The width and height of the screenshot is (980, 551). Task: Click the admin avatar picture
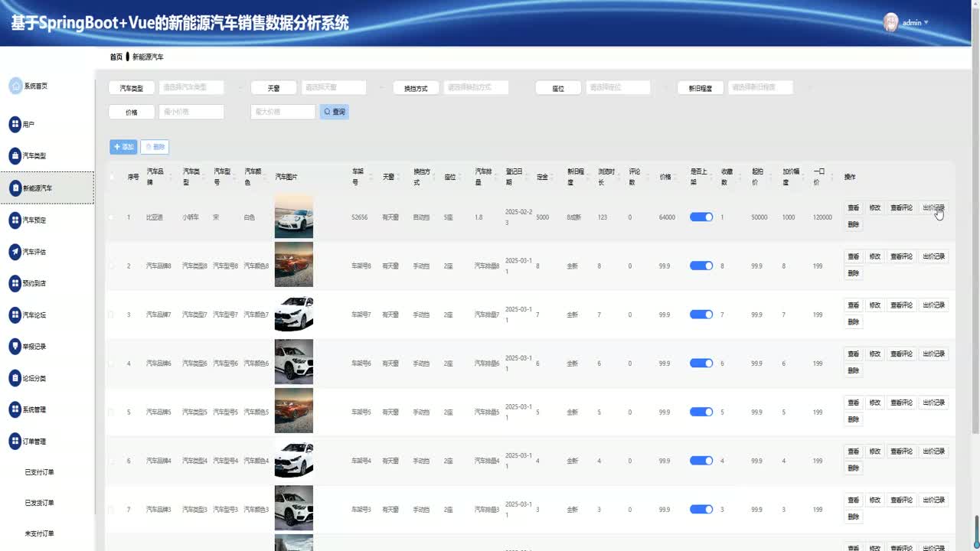(x=890, y=22)
